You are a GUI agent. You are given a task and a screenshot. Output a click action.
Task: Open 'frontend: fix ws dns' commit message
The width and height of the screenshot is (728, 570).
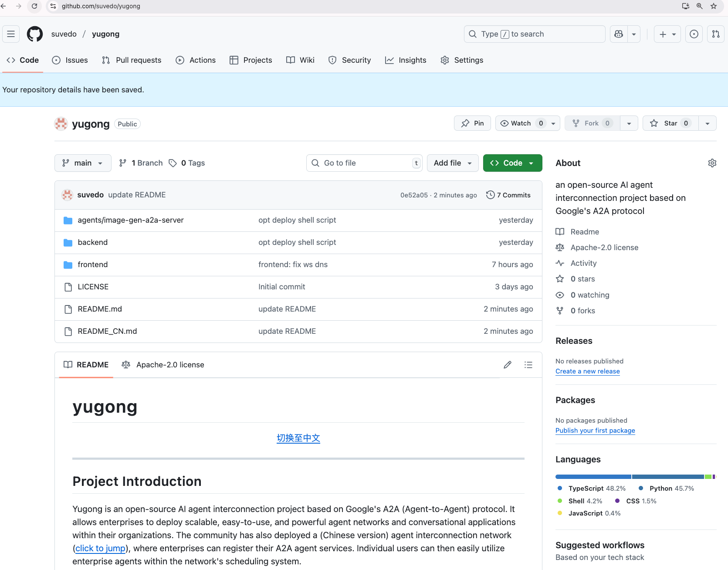pos(293,265)
